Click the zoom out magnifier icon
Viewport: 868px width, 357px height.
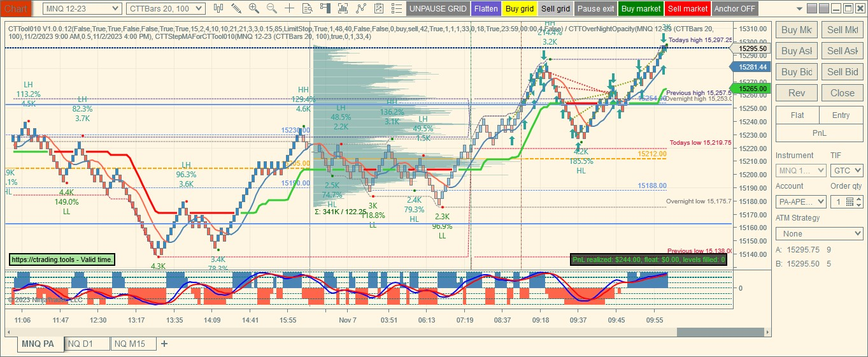272,8
